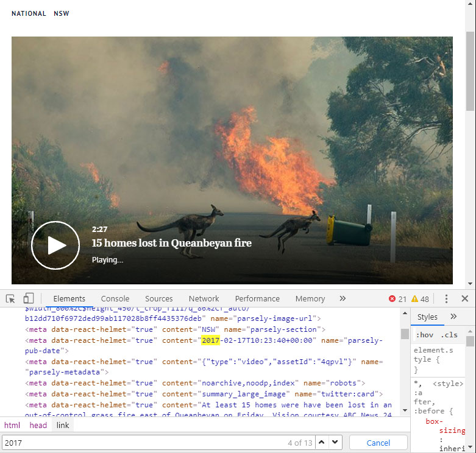
Task: Select html in the breadcrumb trail
Action: point(12,426)
